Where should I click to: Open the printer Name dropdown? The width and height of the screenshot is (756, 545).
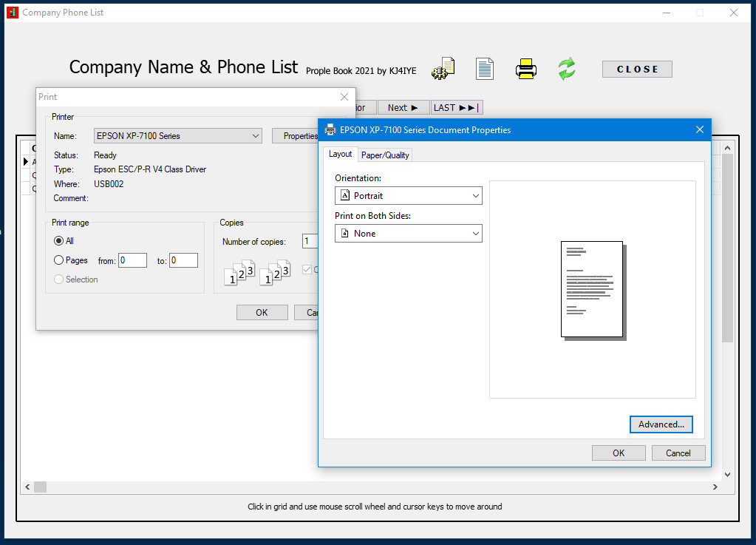click(x=178, y=136)
